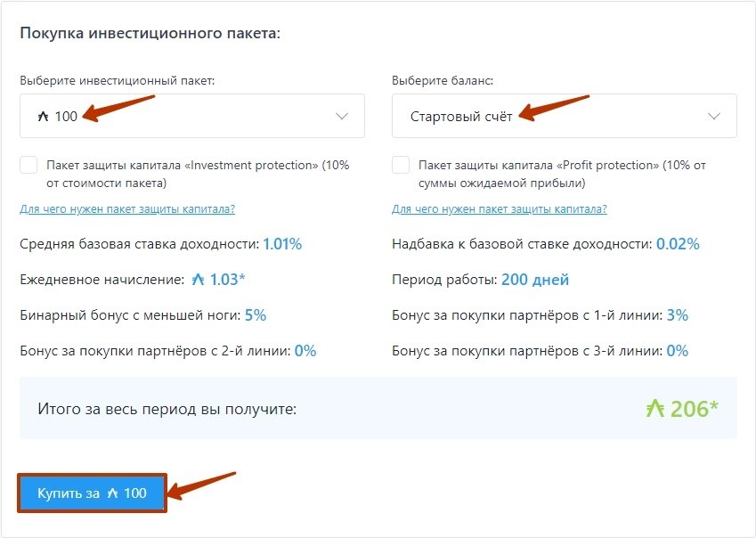Viewport: 756px width, 538px height.
Task: Open the investment package dropdown showing 100
Action: (191, 116)
